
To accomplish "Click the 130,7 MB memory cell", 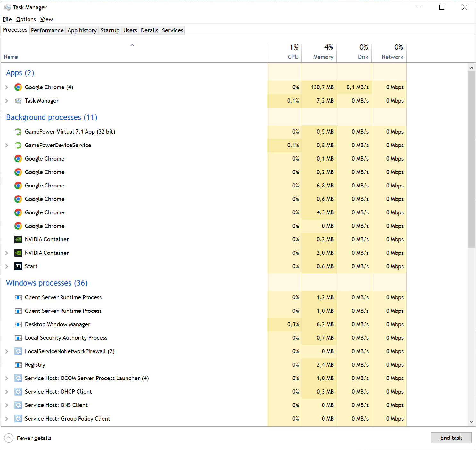I will click(319, 87).
